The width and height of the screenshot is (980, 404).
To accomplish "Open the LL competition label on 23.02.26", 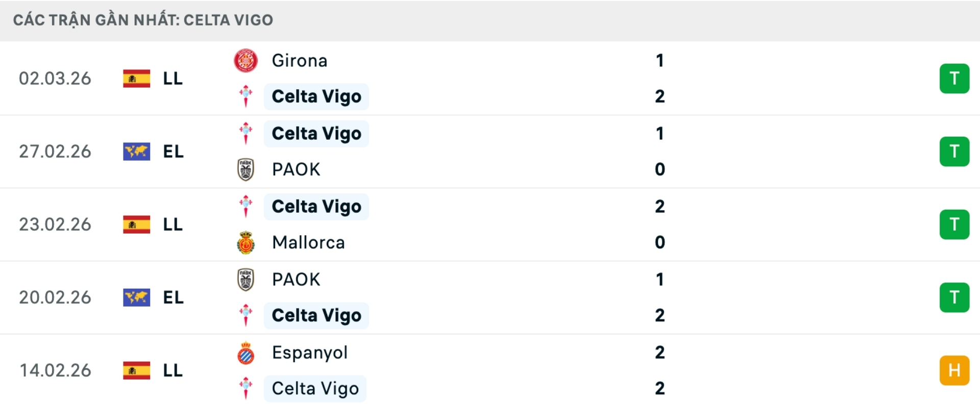I will [x=174, y=224].
